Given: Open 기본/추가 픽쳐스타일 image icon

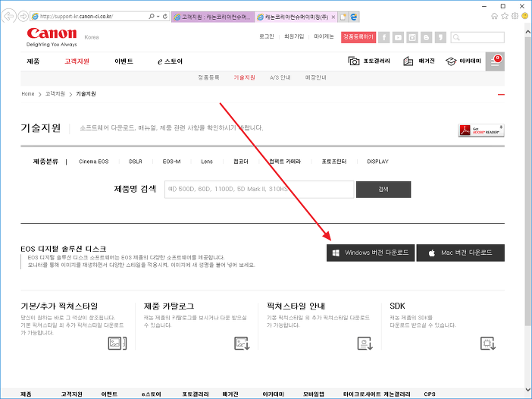Looking at the screenshot, I should click(x=117, y=344).
